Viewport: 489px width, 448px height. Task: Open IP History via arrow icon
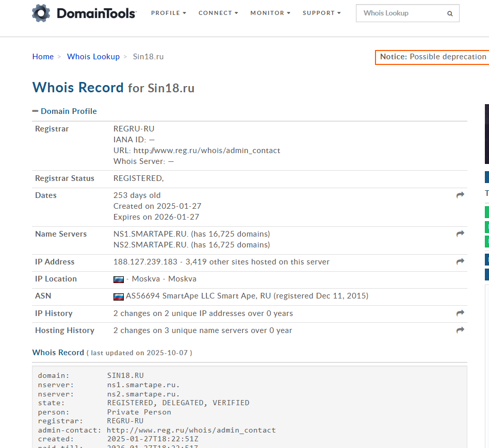click(460, 313)
